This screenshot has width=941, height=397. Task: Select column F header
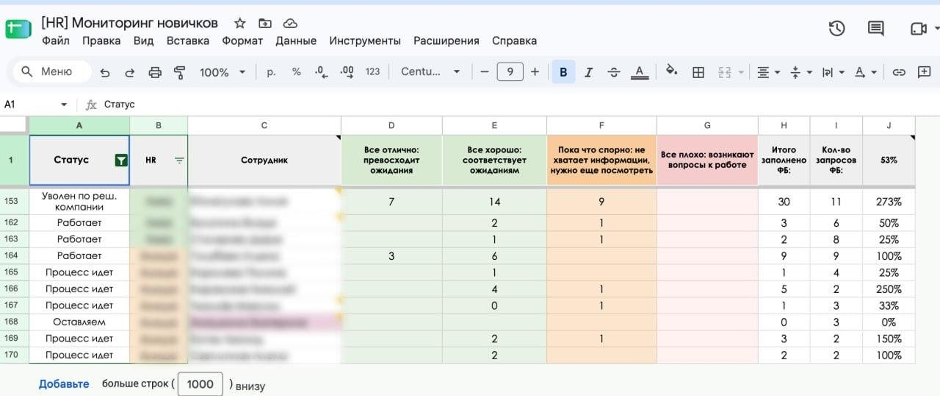tap(601, 125)
